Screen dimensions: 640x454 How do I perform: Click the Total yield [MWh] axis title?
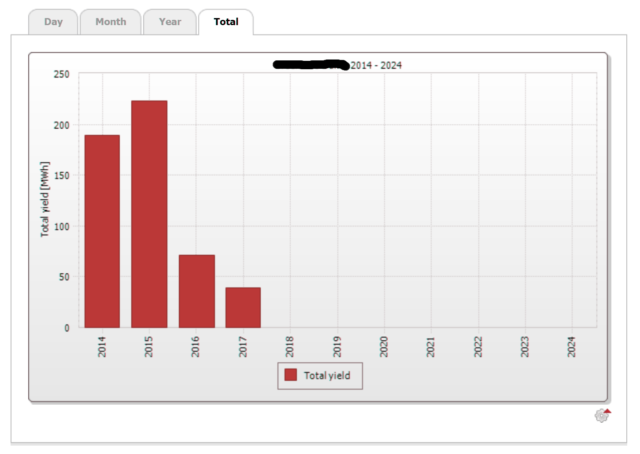click(x=45, y=200)
